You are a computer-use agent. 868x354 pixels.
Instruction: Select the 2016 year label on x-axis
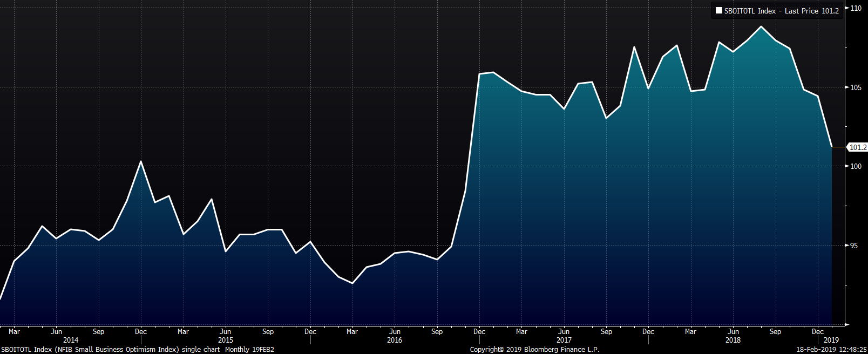(395, 340)
